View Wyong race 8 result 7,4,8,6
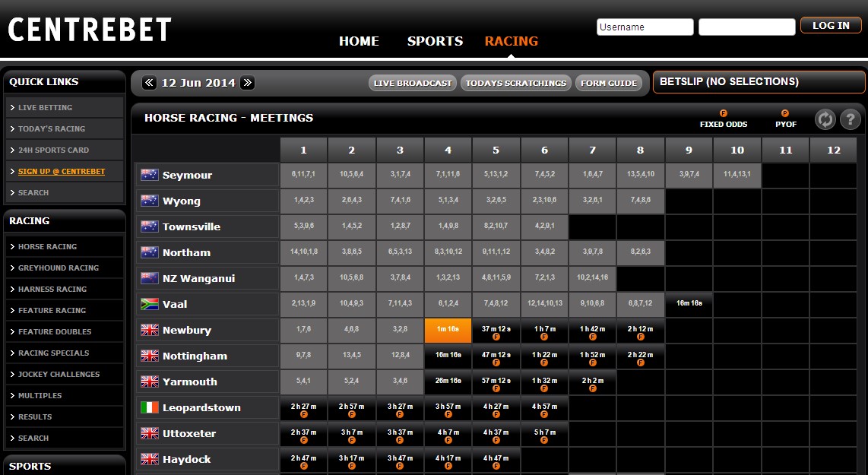Image resolution: width=868 pixels, height=475 pixels. (641, 201)
